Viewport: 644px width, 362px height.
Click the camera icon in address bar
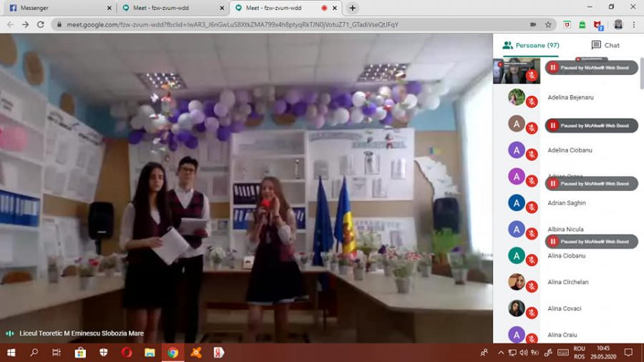(533, 24)
